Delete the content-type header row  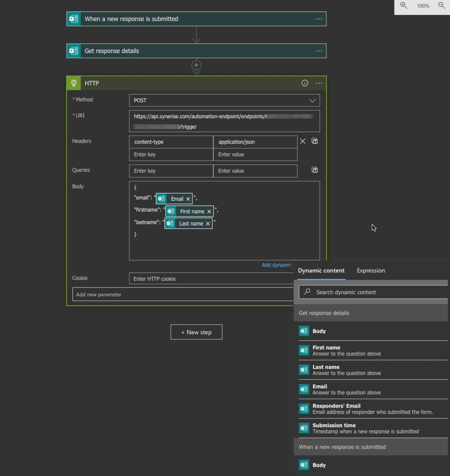tap(303, 141)
